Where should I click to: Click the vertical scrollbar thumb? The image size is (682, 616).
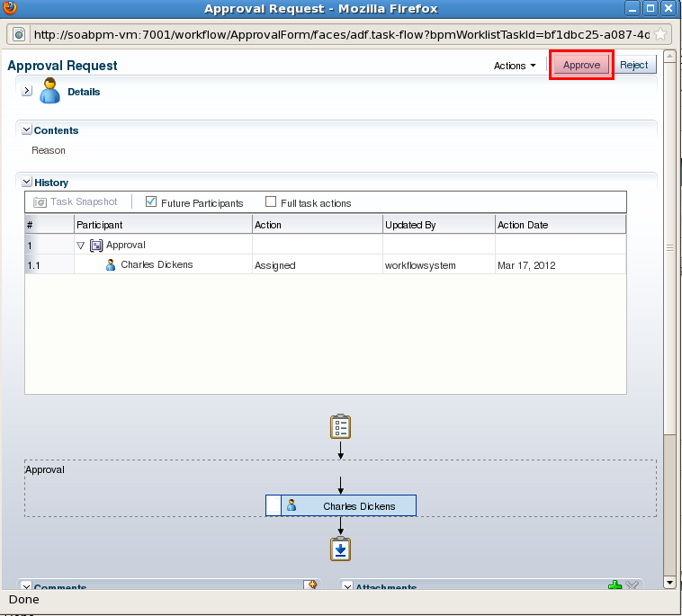[x=669, y=248]
